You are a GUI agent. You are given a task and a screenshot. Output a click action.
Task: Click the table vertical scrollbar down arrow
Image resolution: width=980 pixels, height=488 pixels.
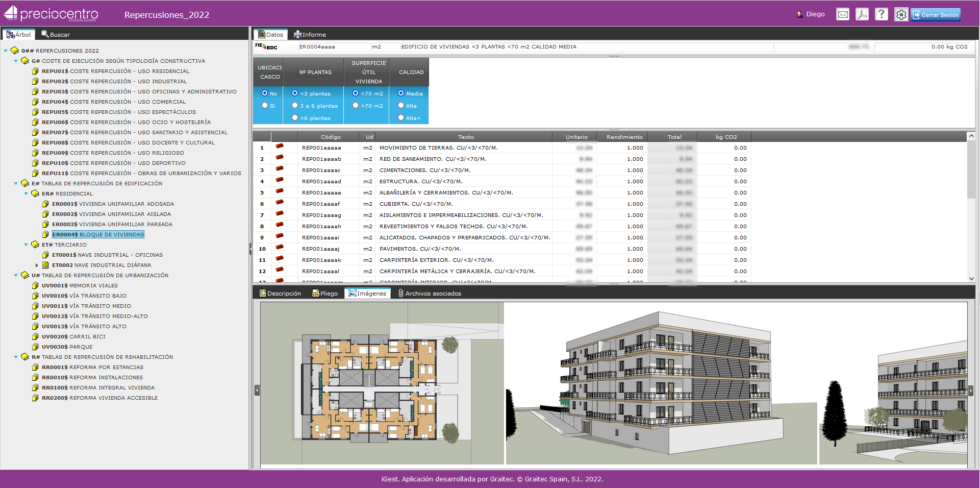[x=971, y=278]
